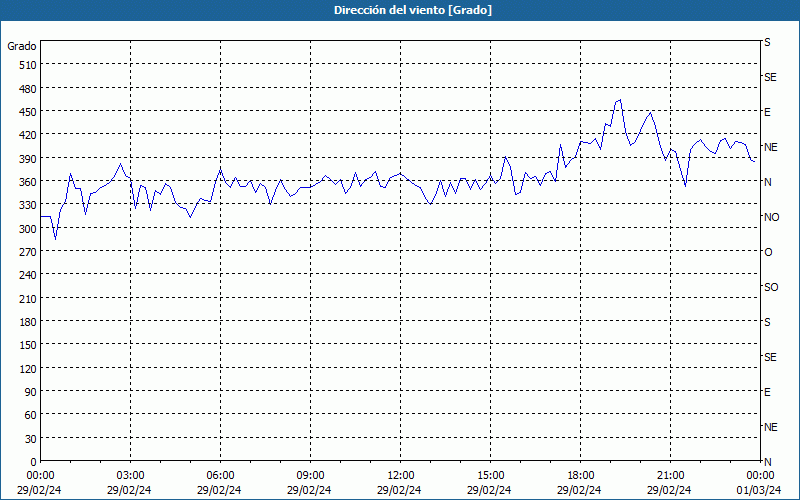Click the 06:00 time axis label
This screenshot has height=500, width=800.
click(220, 476)
